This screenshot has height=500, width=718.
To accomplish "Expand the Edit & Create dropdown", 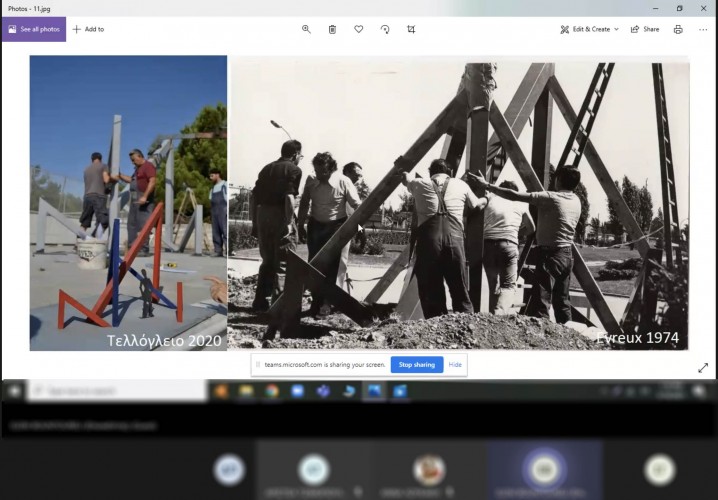I will coord(590,29).
